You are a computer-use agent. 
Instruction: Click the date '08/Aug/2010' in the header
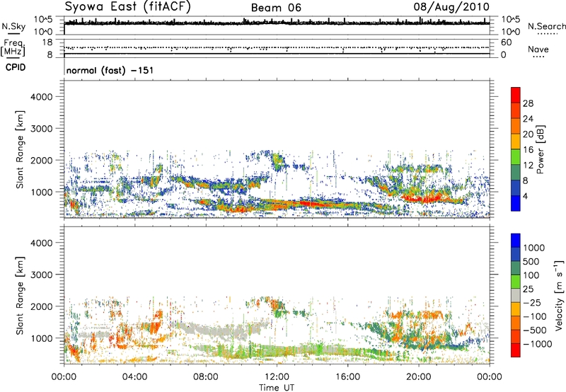[451, 7]
